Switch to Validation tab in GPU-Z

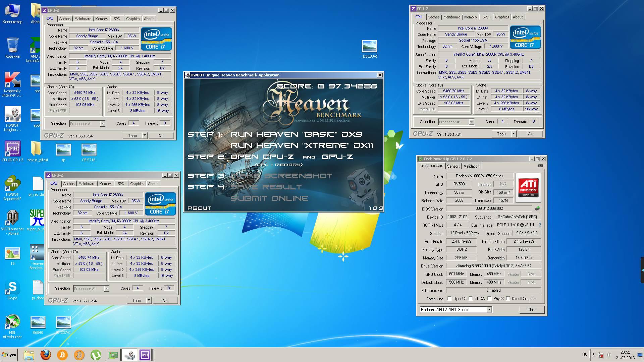(x=472, y=166)
